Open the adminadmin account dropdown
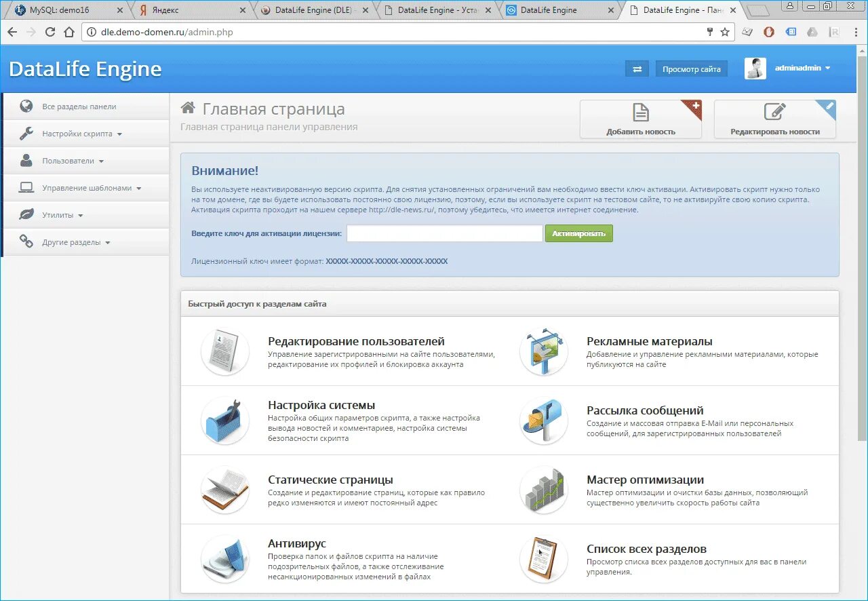This screenshot has width=868, height=601. 803,69
